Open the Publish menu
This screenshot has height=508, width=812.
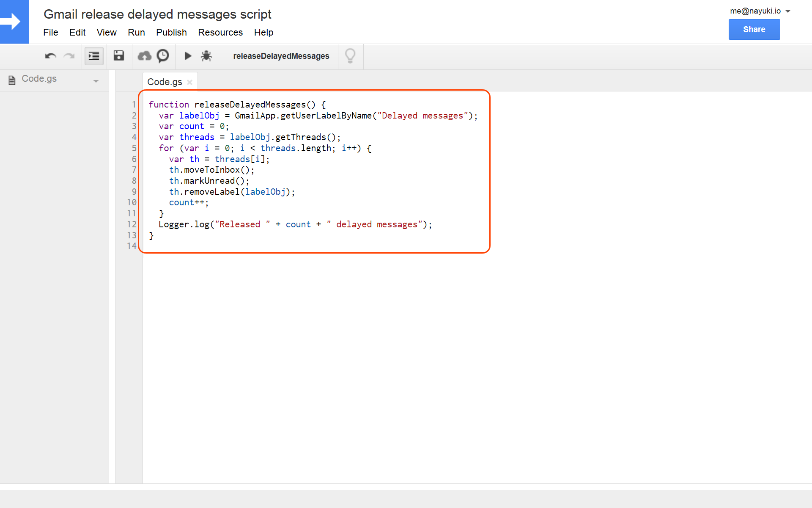click(x=171, y=33)
